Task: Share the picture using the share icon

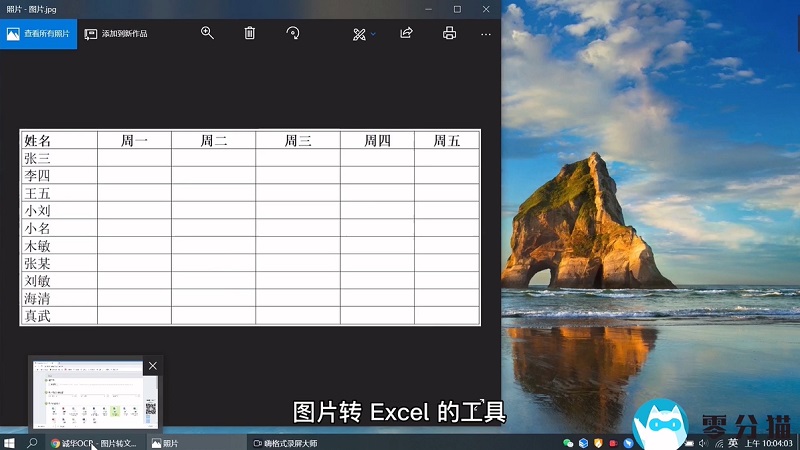Action: (406, 33)
